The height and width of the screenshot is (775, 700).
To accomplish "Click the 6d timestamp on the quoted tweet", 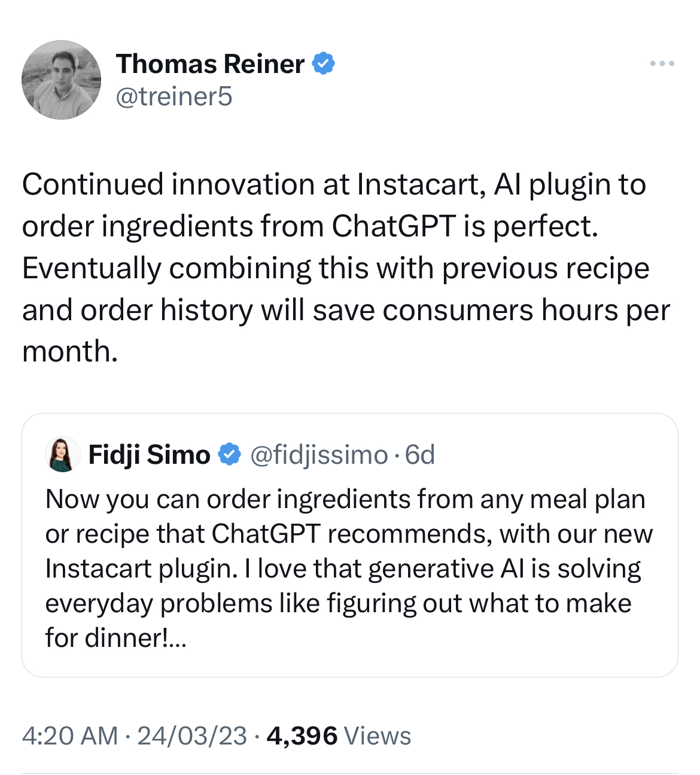I will (420, 455).
